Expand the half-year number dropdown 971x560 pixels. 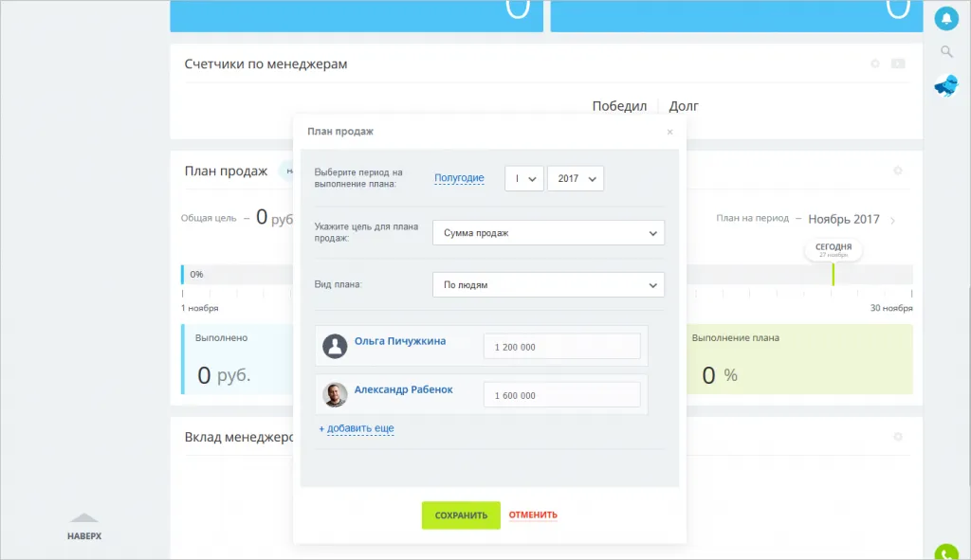click(523, 178)
